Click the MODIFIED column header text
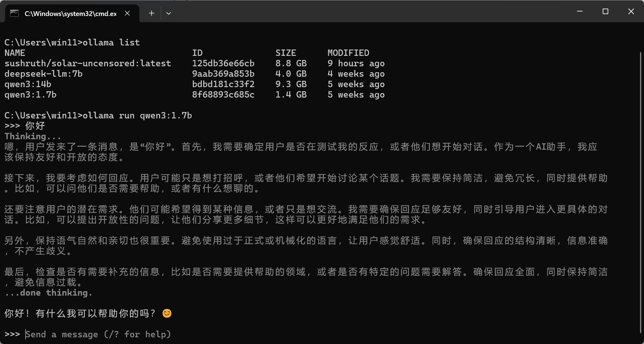 348,52
